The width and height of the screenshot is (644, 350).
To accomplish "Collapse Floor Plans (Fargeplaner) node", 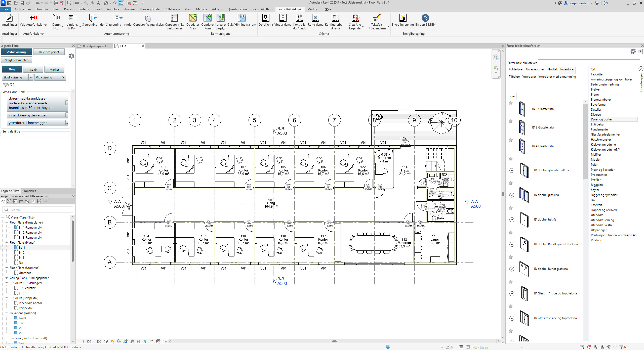I will pos(7,222).
